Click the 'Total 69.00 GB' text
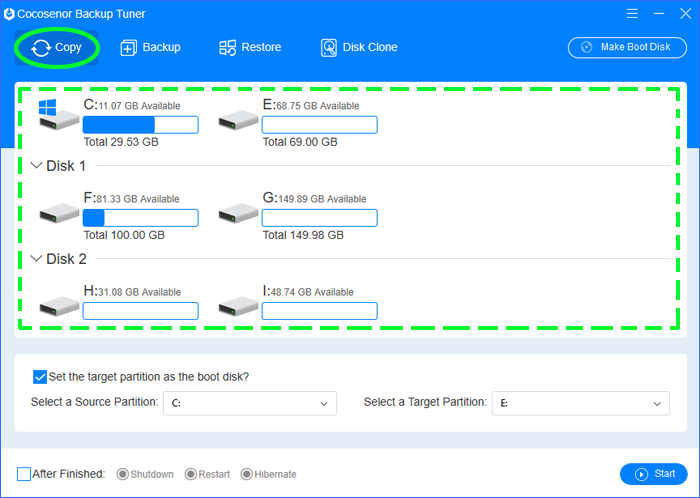 coord(300,142)
